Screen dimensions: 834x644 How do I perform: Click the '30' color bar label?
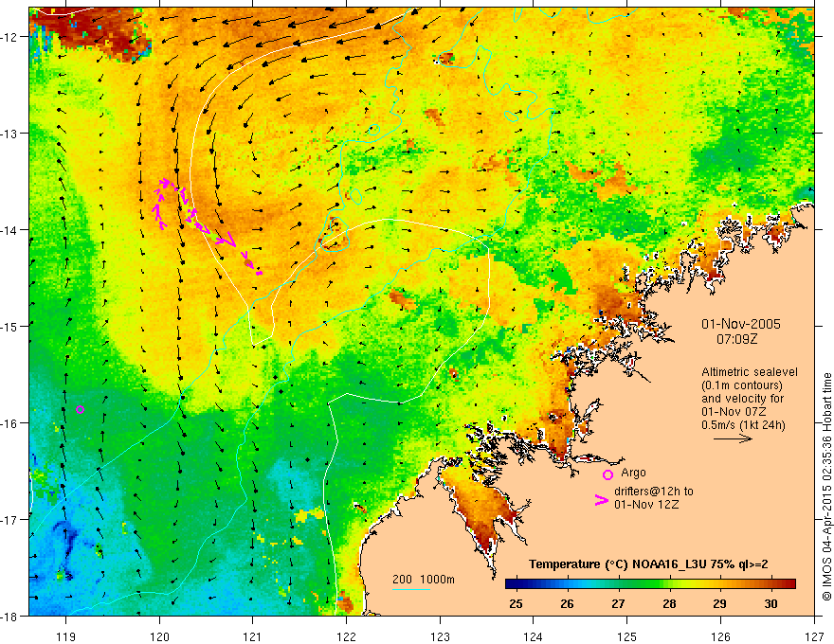[771, 603]
